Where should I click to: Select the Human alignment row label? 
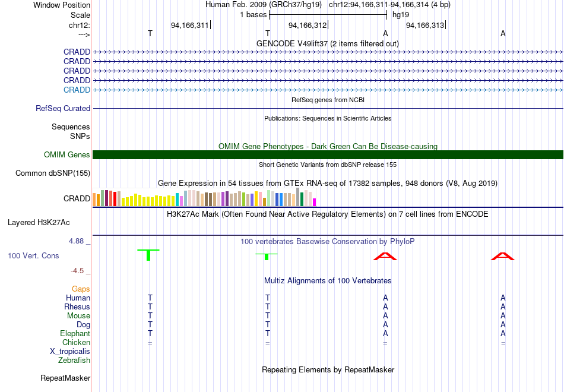tap(78, 298)
